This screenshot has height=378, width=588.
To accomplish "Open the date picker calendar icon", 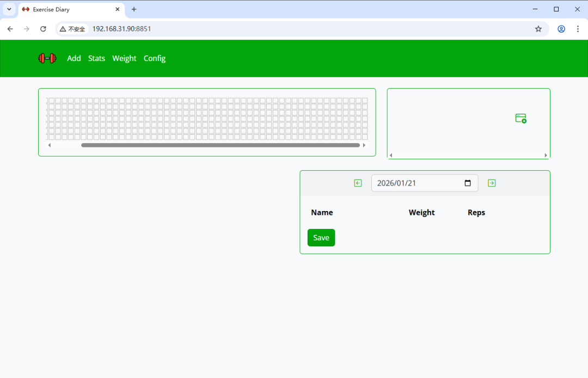I will click(x=468, y=183).
